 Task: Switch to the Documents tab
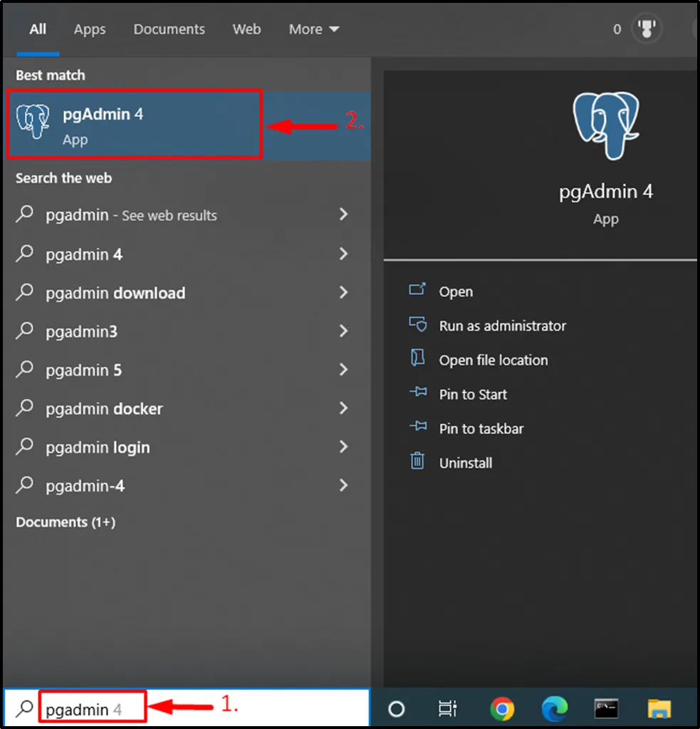(169, 29)
